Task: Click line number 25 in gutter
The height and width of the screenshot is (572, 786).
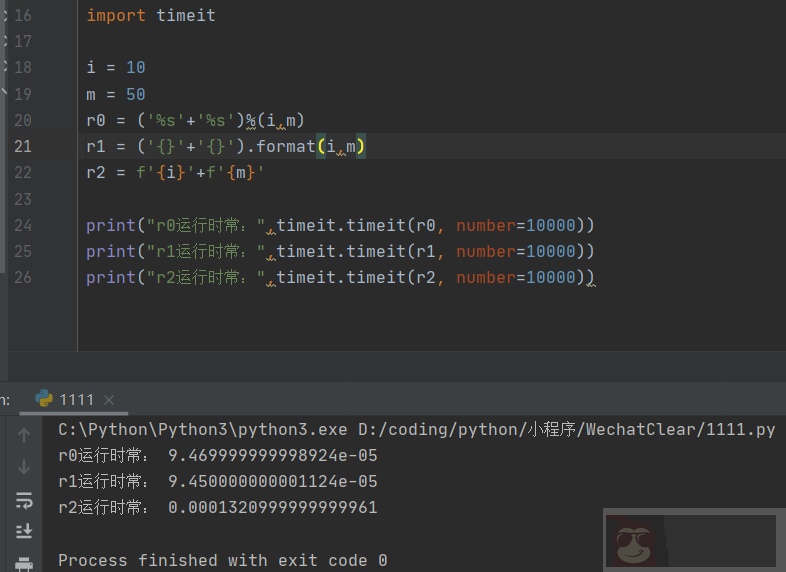Action: pyautogui.click(x=23, y=251)
